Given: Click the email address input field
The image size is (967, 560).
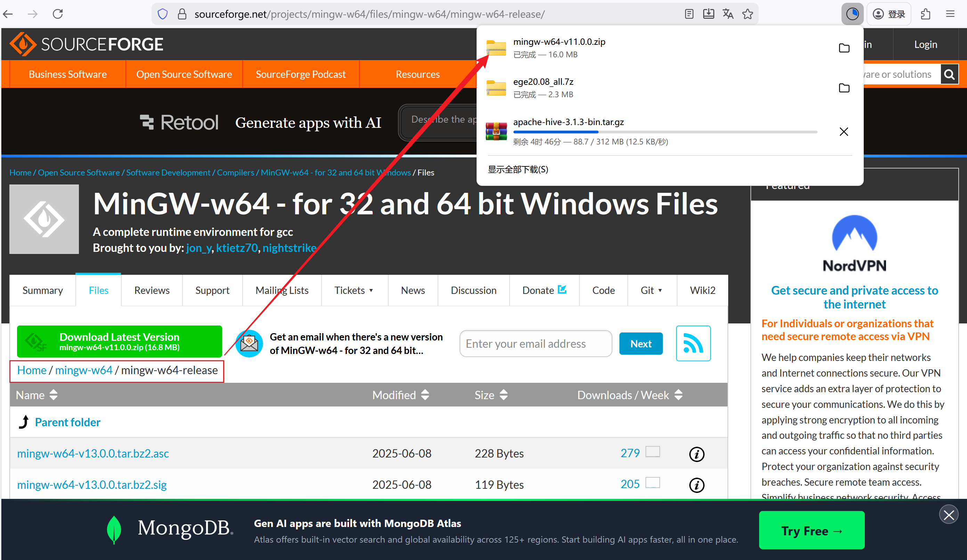Looking at the screenshot, I should coord(535,344).
